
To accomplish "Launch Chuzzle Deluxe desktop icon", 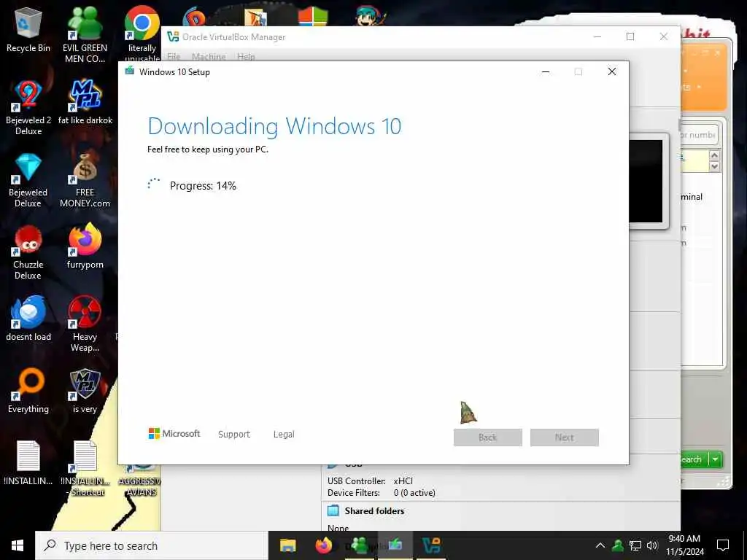I will tap(28, 252).
